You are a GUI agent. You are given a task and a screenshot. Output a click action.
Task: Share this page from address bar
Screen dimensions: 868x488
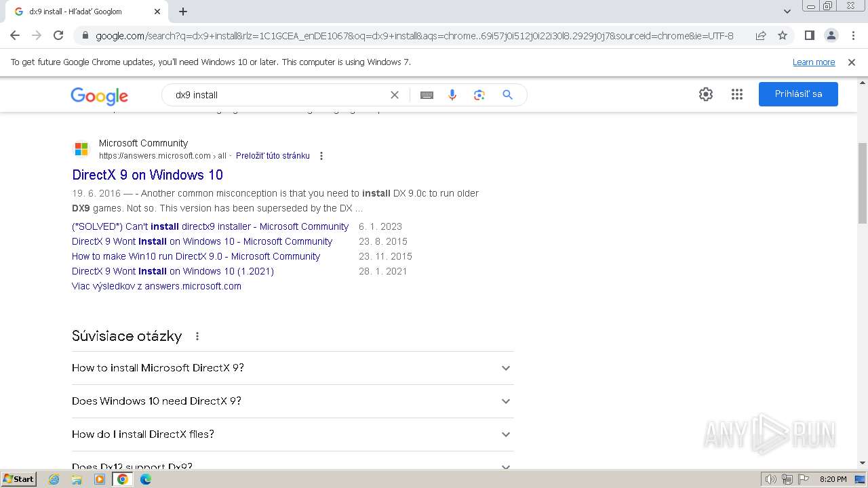(x=761, y=35)
